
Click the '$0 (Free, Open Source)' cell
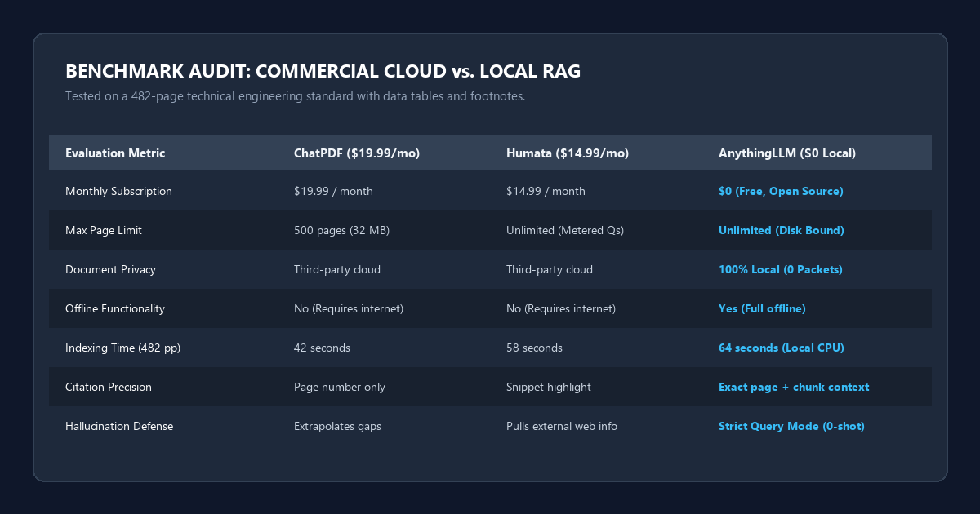(781, 191)
